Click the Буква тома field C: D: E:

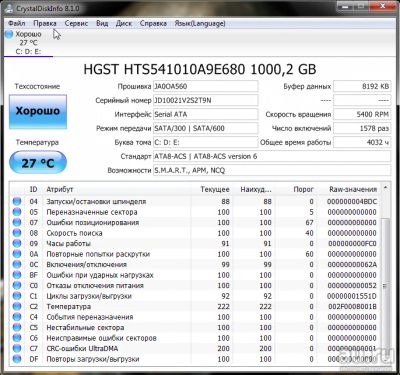coord(205,142)
